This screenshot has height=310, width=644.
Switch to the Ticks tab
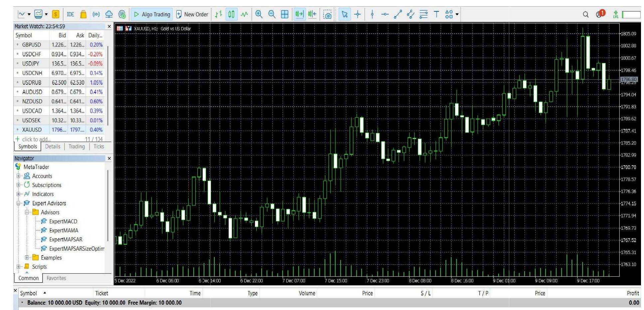tap(99, 147)
